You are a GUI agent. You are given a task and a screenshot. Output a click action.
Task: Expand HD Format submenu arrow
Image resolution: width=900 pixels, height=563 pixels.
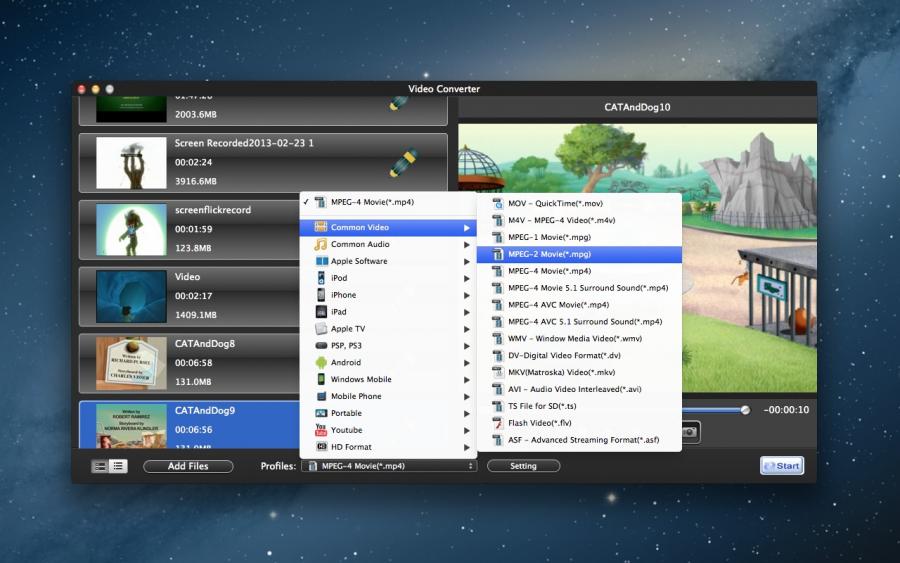[x=467, y=448]
